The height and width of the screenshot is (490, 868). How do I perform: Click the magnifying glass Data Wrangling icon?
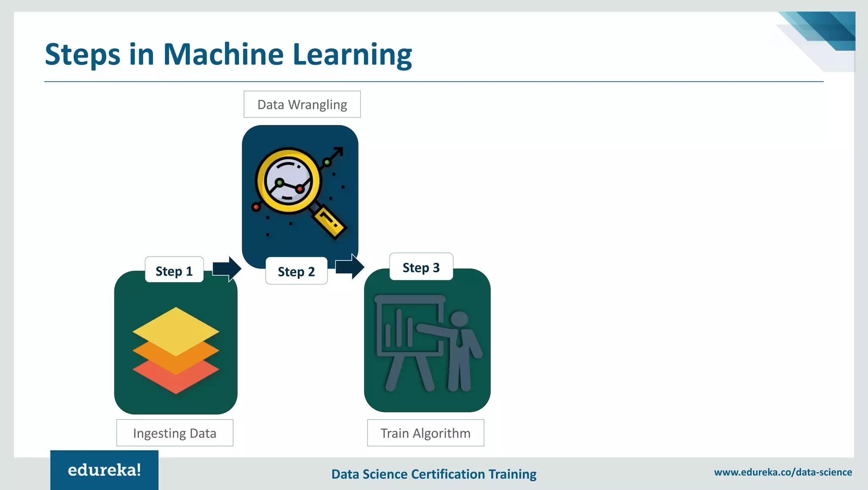(x=300, y=194)
